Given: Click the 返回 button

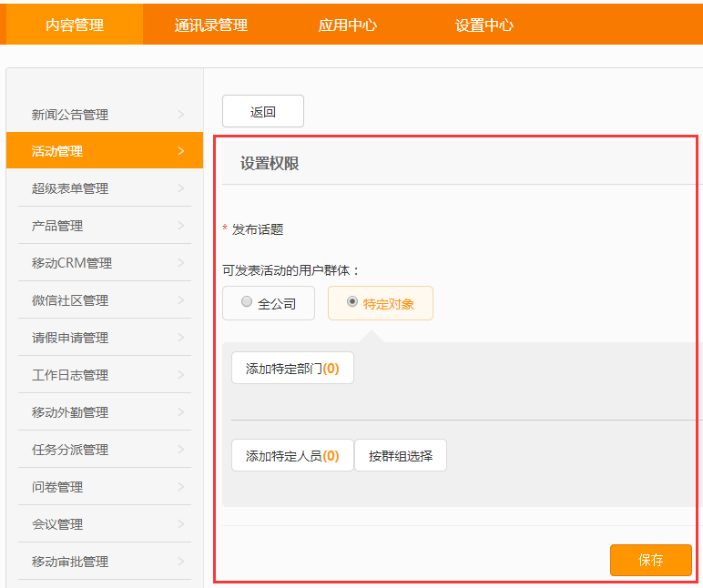Looking at the screenshot, I should (x=263, y=111).
